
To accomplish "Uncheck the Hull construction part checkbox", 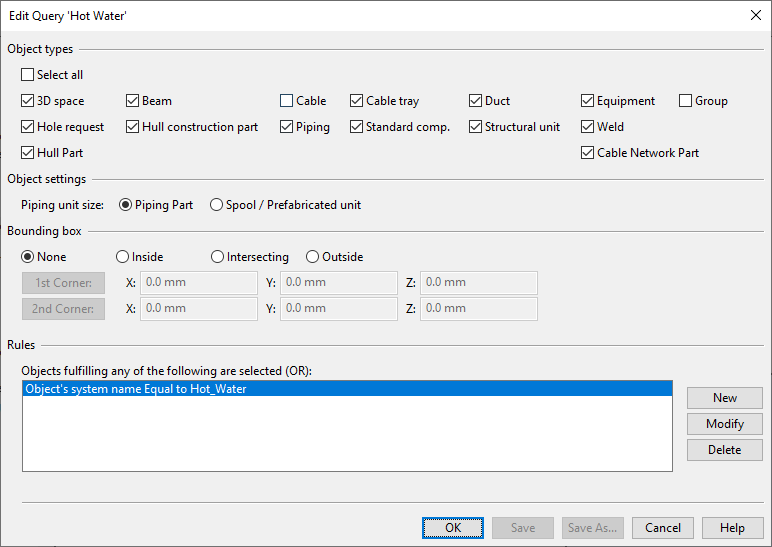I will (133, 127).
